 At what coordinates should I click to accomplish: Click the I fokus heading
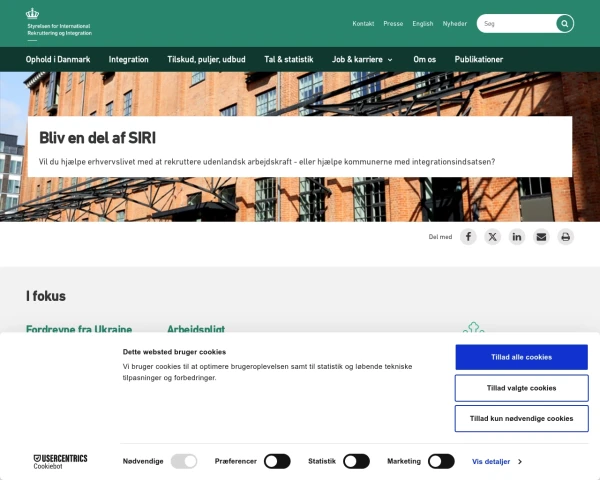(x=46, y=296)
